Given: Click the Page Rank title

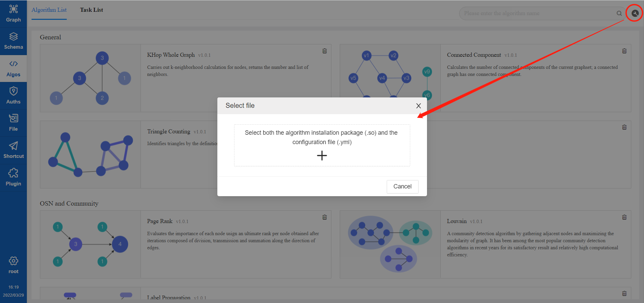Looking at the screenshot, I should click(160, 221).
